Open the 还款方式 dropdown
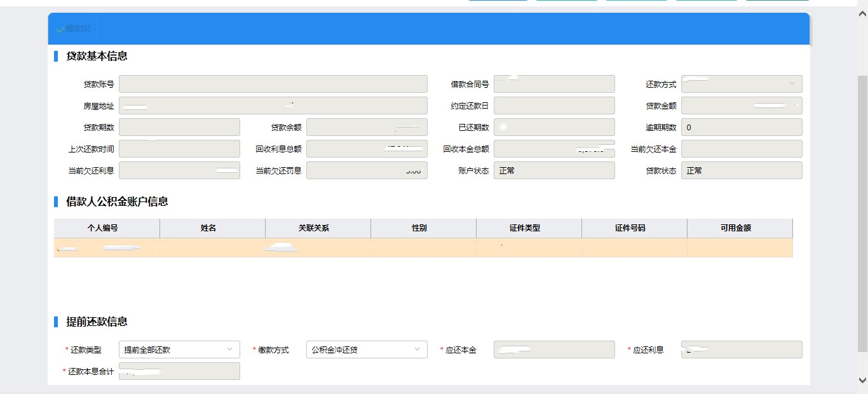Image resolution: width=868 pixels, height=394 pixels. pos(742,84)
